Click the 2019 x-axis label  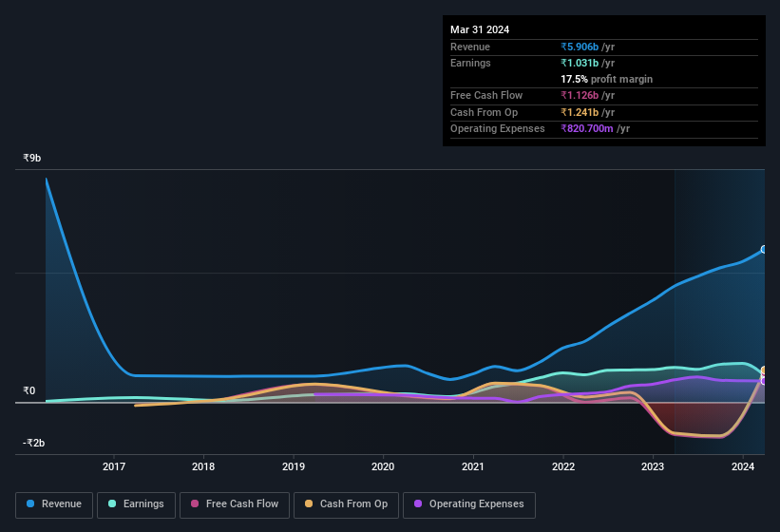294,466
